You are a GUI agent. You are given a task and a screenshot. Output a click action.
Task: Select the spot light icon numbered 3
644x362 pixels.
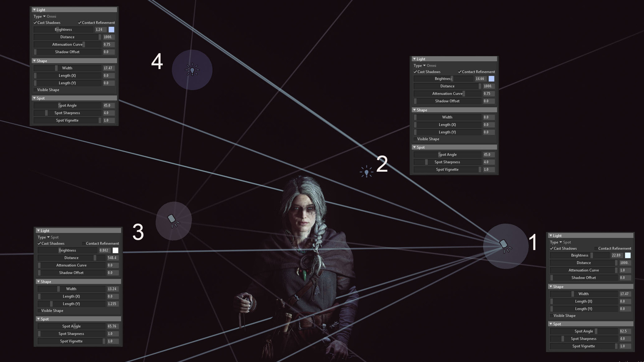coord(172,220)
